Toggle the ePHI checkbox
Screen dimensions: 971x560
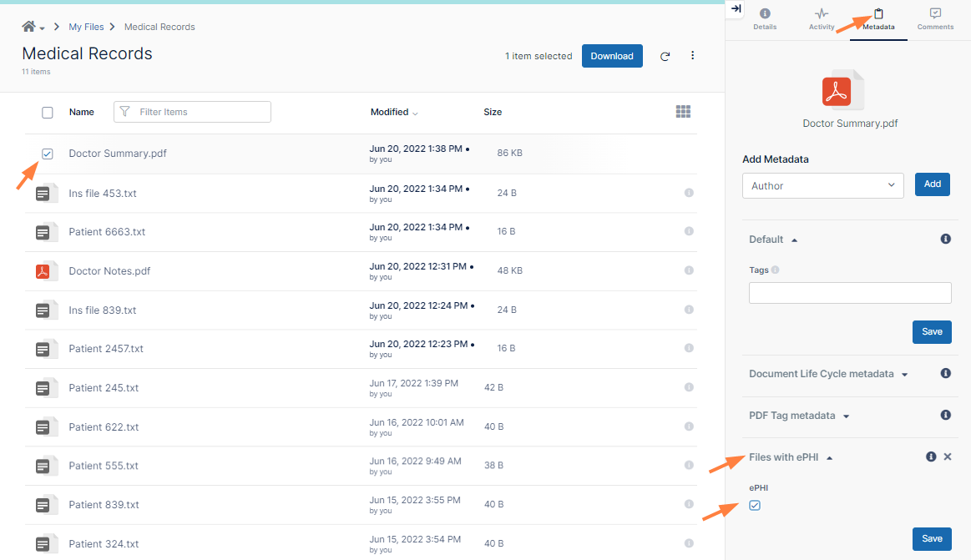[755, 505]
